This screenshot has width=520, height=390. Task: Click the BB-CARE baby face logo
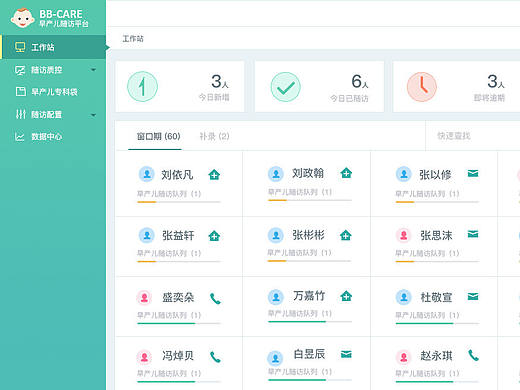pos(22,18)
